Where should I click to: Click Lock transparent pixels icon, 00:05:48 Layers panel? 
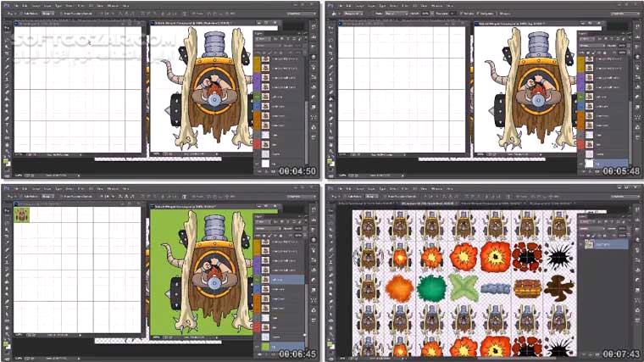[x=588, y=53]
